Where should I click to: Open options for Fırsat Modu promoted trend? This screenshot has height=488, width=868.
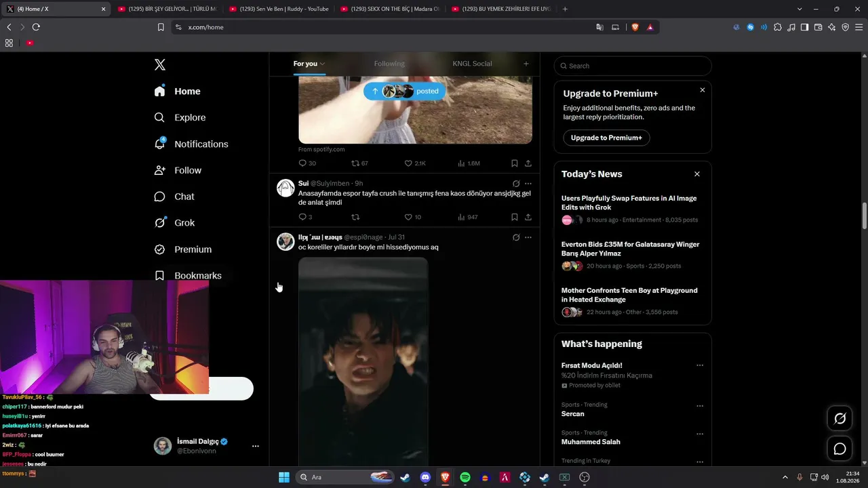(x=700, y=365)
